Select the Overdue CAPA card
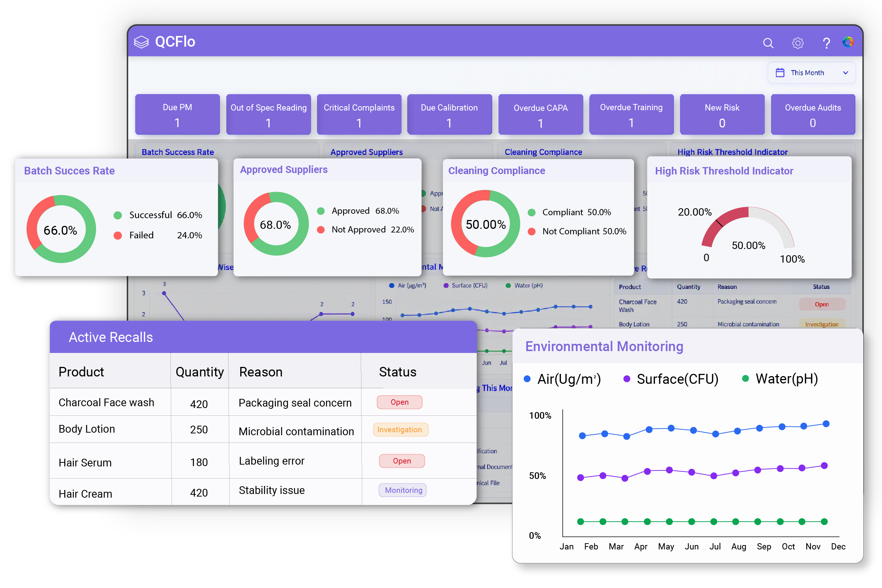The image size is (882, 588). (x=540, y=114)
